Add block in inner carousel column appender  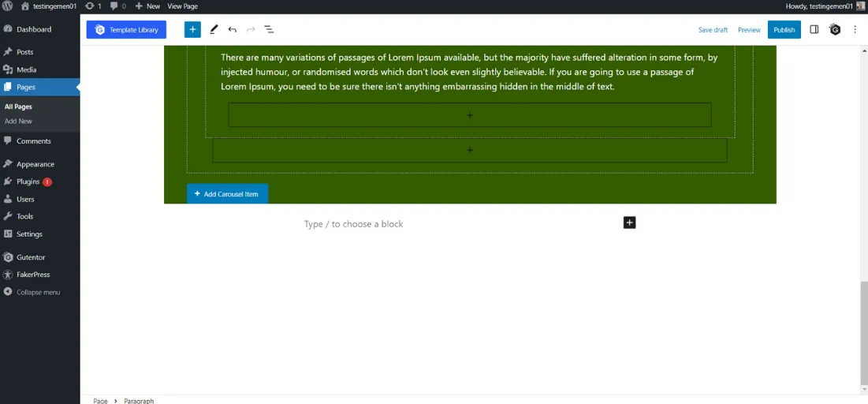click(x=469, y=115)
